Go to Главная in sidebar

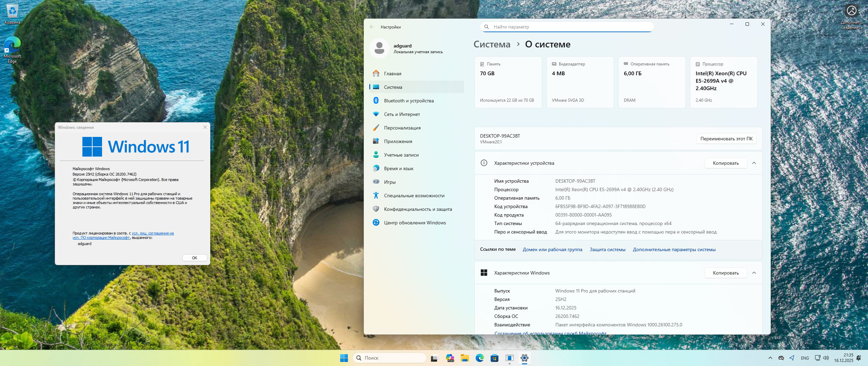392,74
